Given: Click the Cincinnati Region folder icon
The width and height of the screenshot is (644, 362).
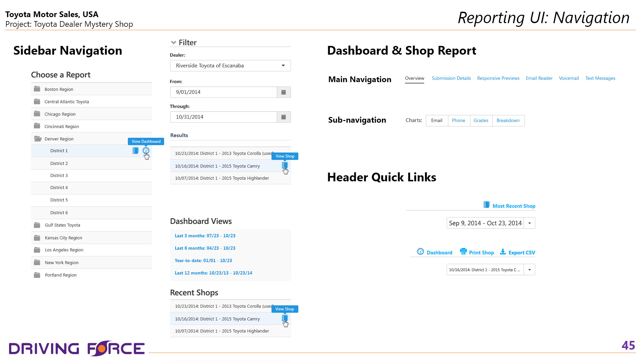Looking at the screenshot, I should [x=37, y=126].
